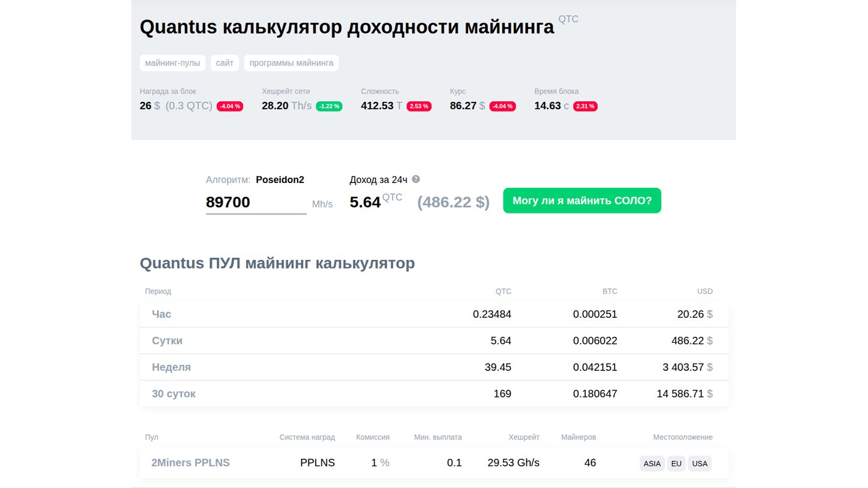This screenshot has width=868, height=488.
Task: Open the сайт link
Action: coord(225,63)
